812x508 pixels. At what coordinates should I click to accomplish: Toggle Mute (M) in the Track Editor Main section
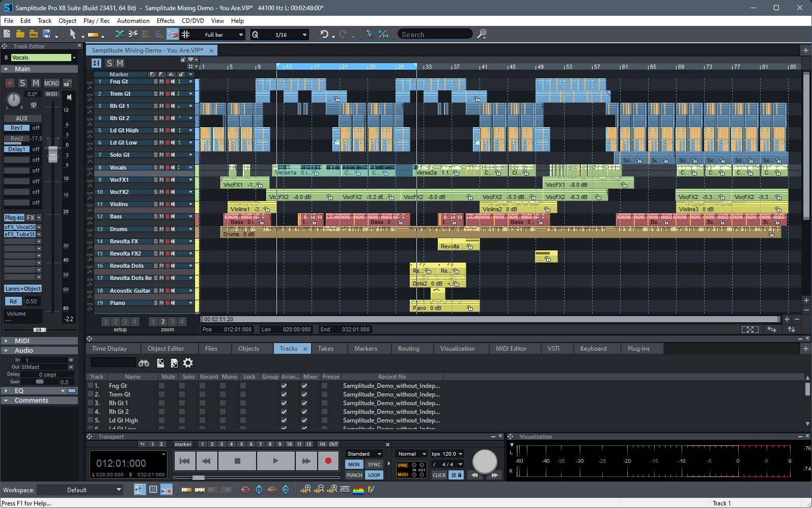(36, 83)
